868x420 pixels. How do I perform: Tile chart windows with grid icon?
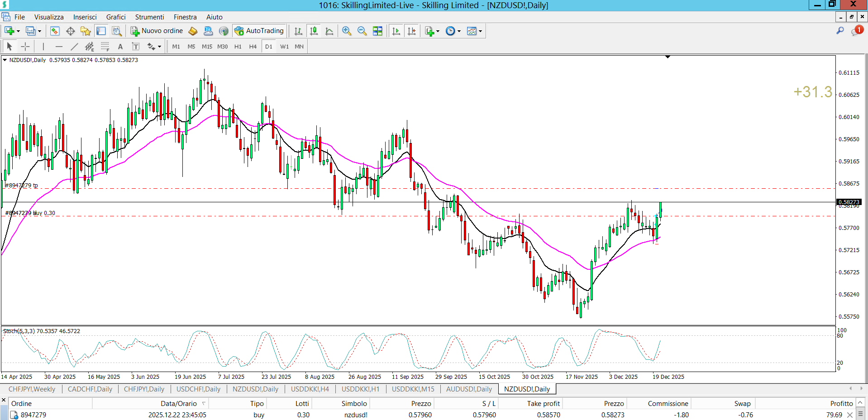(377, 31)
